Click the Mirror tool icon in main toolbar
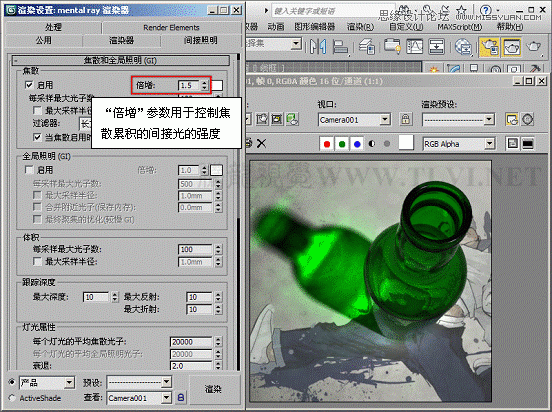This screenshot has width=552, height=412. click(x=318, y=46)
